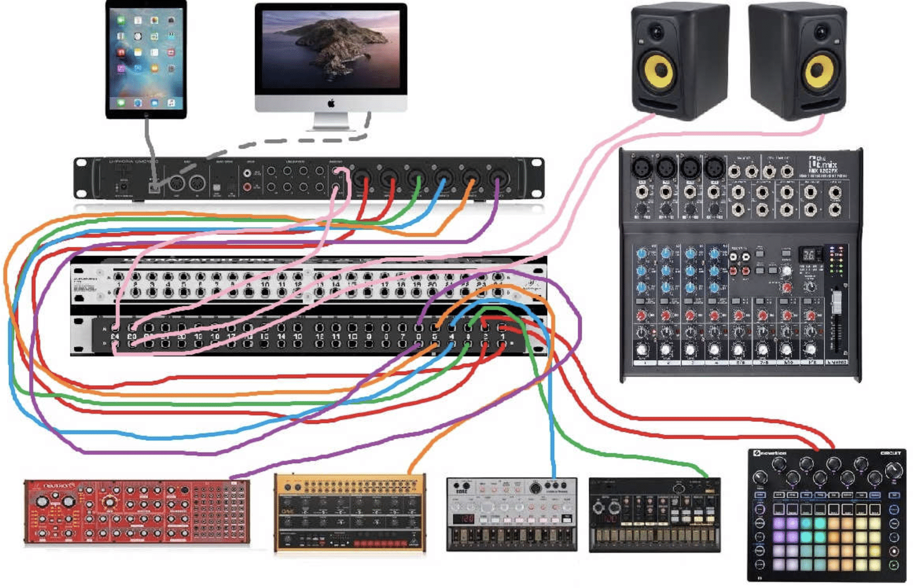The height and width of the screenshot is (588, 916).
Task: Click the t.mix logo on the mixer
Action: coord(822,163)
